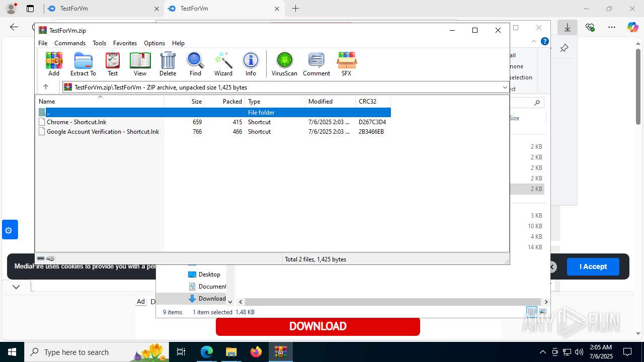Start VirusScan on the archive

point(284,64)
